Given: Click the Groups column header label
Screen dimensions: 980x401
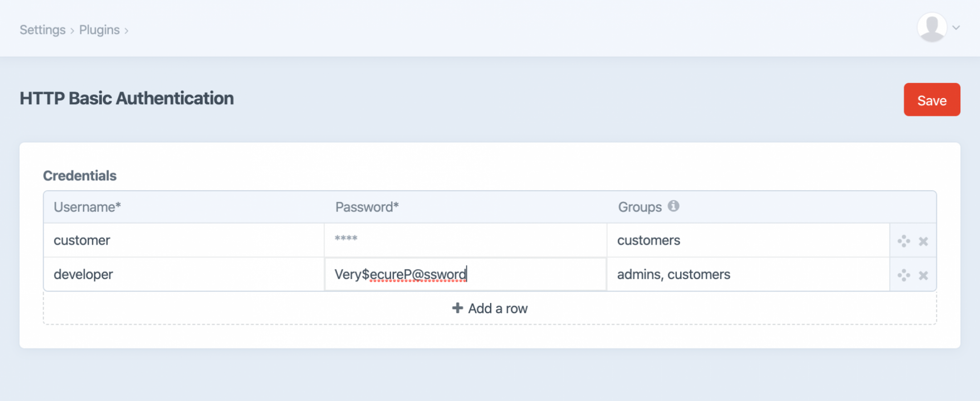Looking at the screenshot, I should click(640, 207).
